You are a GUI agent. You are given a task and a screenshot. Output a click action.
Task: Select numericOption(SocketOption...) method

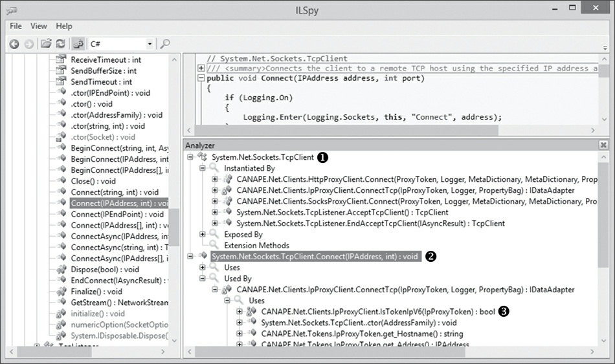(x=120, y=325)
